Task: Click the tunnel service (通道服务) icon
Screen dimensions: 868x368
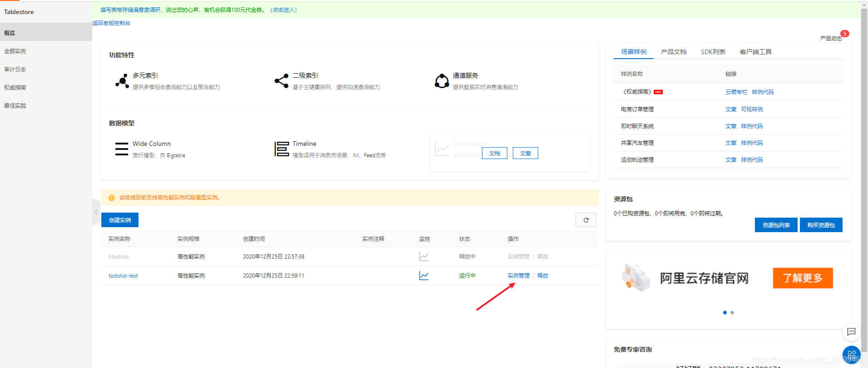Action: [442, 81]
